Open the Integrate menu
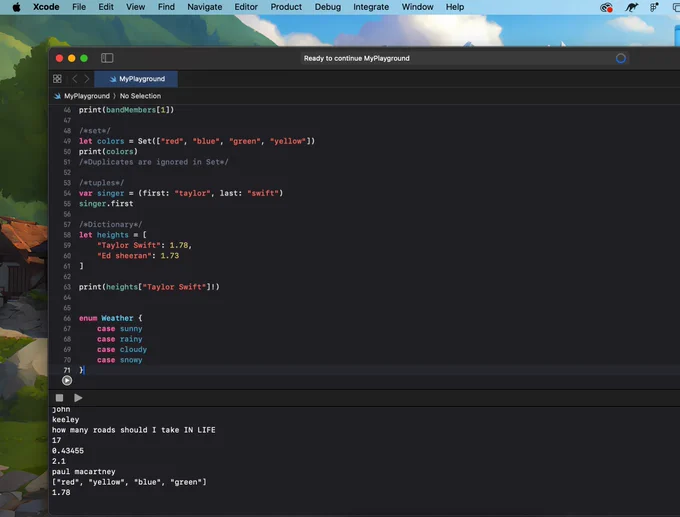 click(371, 7)
